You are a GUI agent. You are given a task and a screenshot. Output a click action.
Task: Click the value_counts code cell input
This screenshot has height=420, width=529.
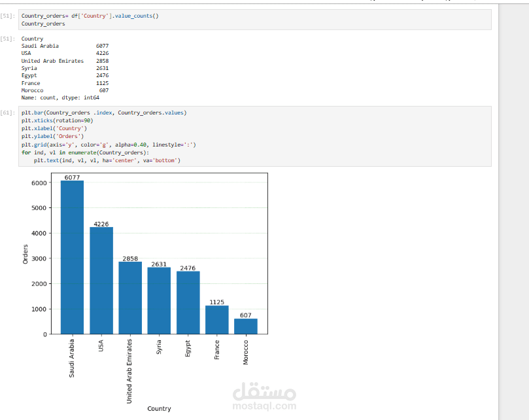point(255,20)
